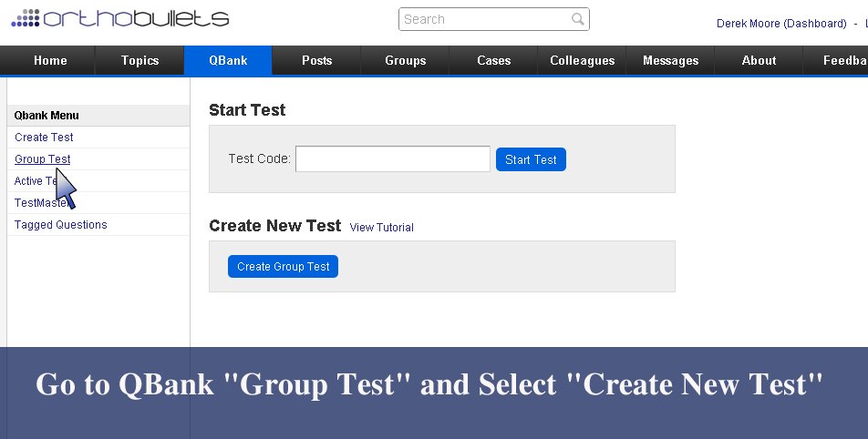Open the About tab
This screenshot has width=868, height=439.
pyautogui.click(x=759, y=60)
